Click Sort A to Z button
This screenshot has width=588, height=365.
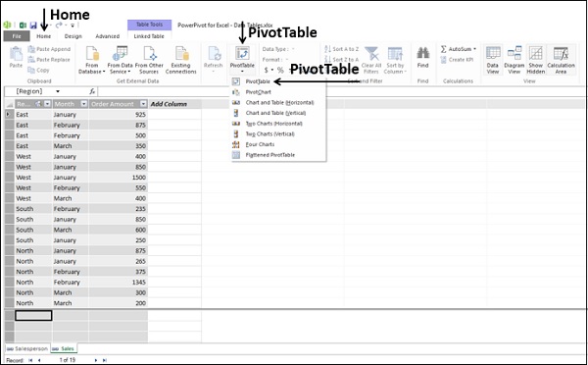click(341, 49)
